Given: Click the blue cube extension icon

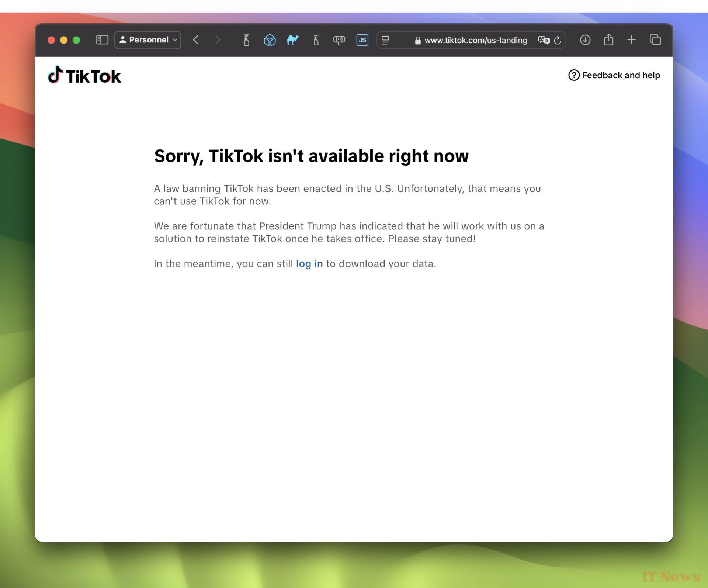Looking at the screenshot, I should [x=270, y=40].
